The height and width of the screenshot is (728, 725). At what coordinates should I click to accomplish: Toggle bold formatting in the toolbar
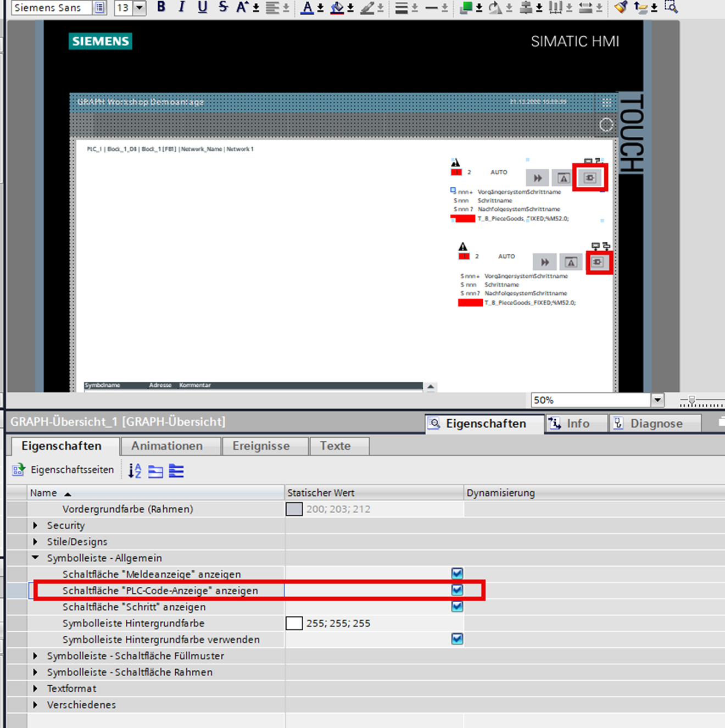coord(161,7)
